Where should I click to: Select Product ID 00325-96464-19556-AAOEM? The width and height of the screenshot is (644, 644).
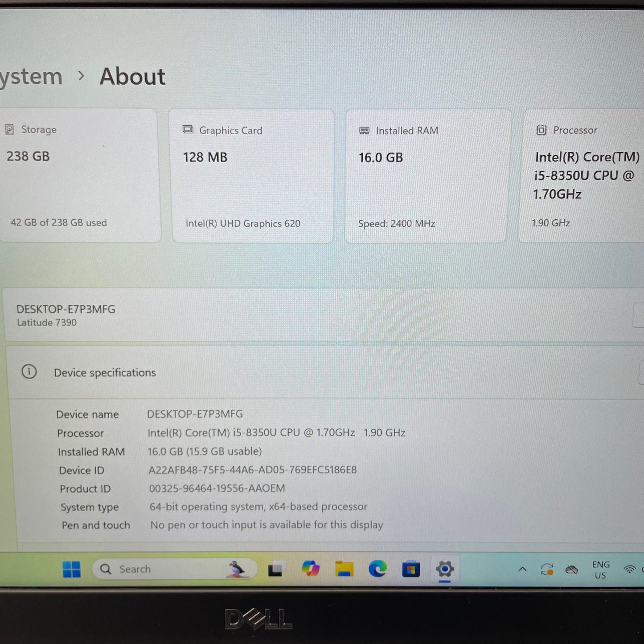(217, 488)
